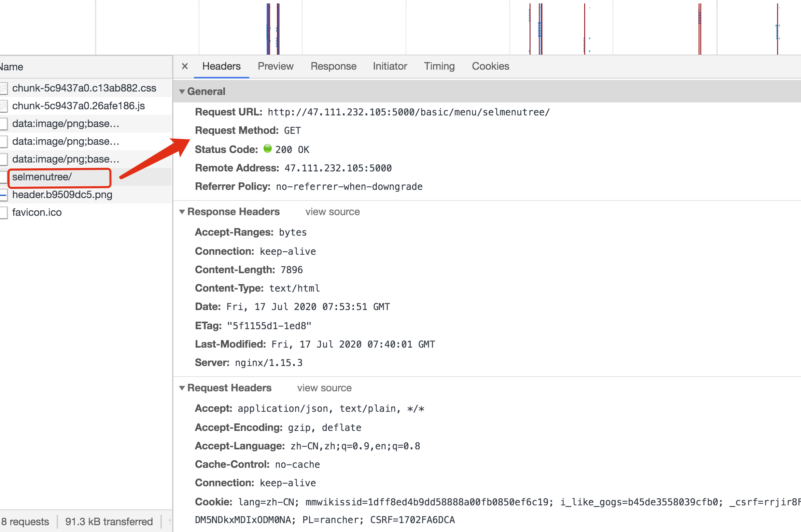
Task: Click the Last-Modified header value
Action: 353,344
